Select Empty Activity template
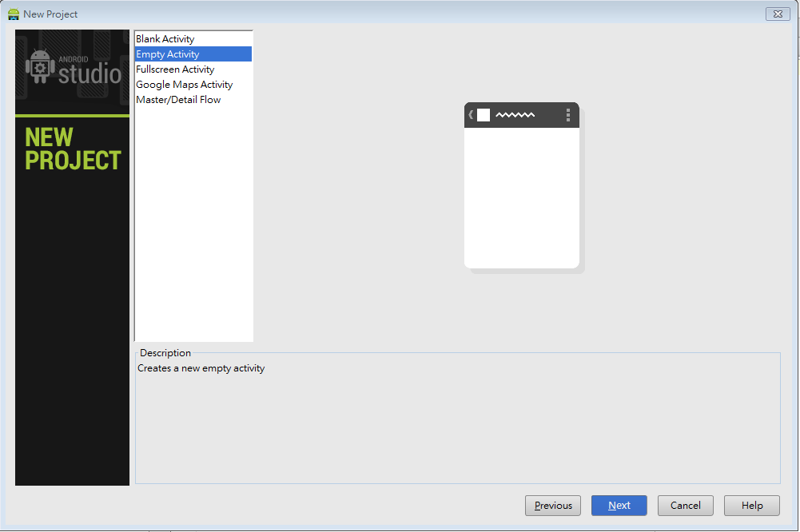The width and height of the screenshot is (800, 532). [x=193, y=54]
